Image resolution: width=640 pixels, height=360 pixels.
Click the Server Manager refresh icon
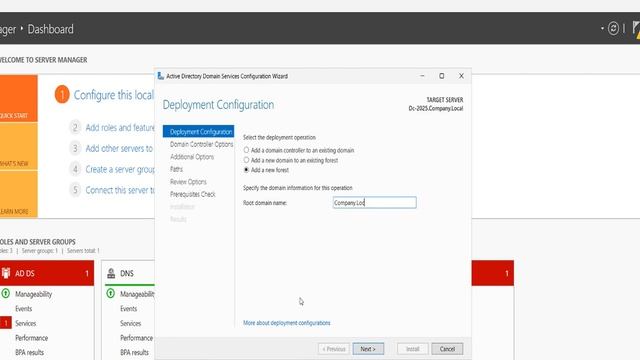pos(613,29)
